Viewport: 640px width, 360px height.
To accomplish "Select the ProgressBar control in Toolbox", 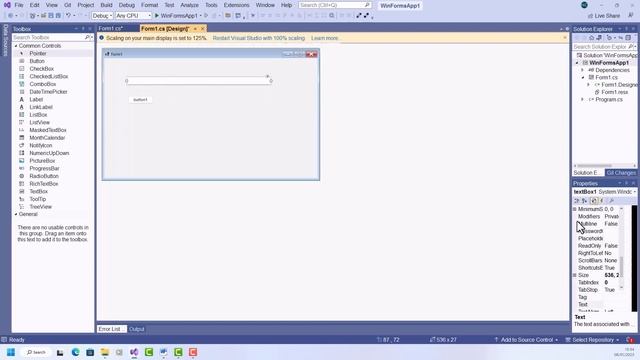I will pos(44,168).
